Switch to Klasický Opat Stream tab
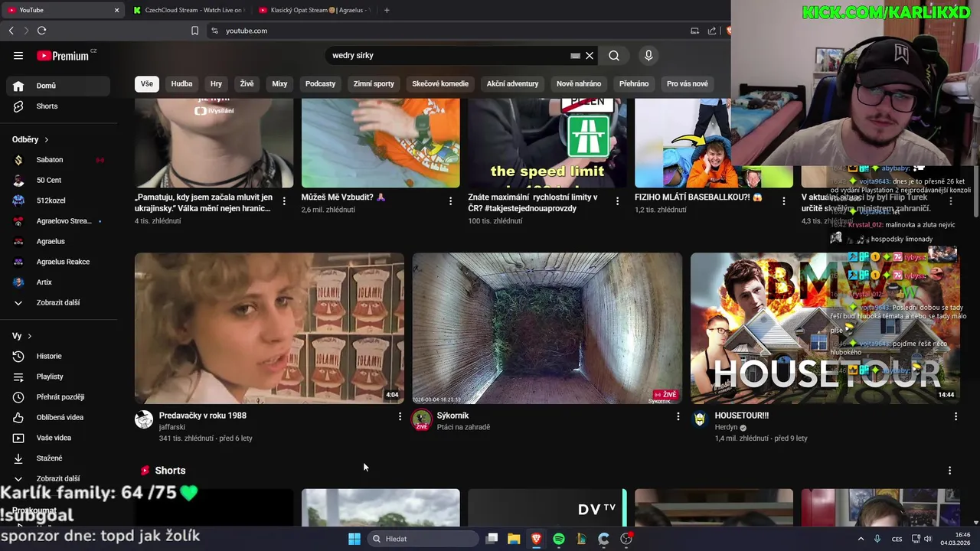The height and width of the screenshot is (551, 980). point(315,10)
